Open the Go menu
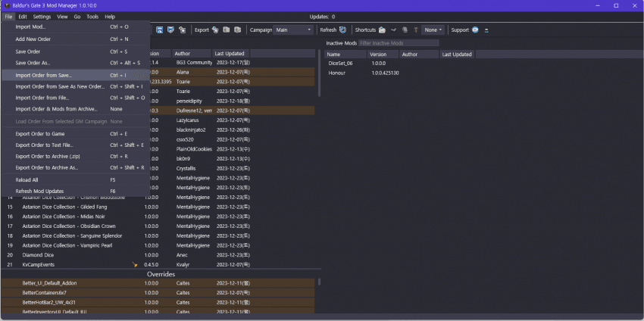The height and width of the screenshot is (321, 644). pyautogui.click(x=77, y=17)
